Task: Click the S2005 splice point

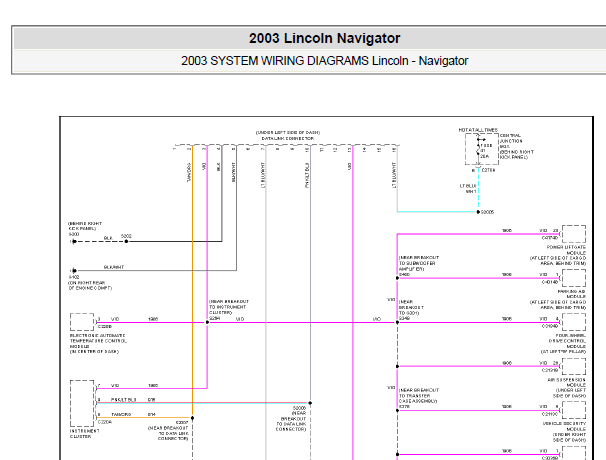Action: click(478, 212)
